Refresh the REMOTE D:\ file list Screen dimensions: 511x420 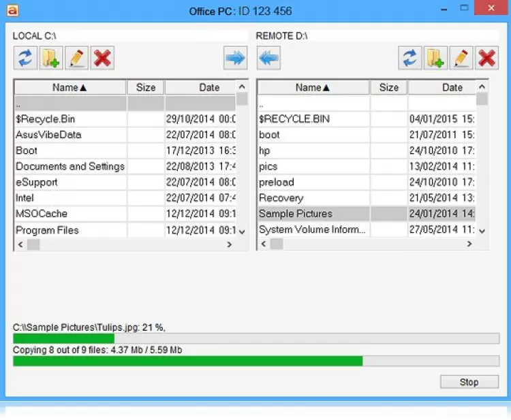410,58
